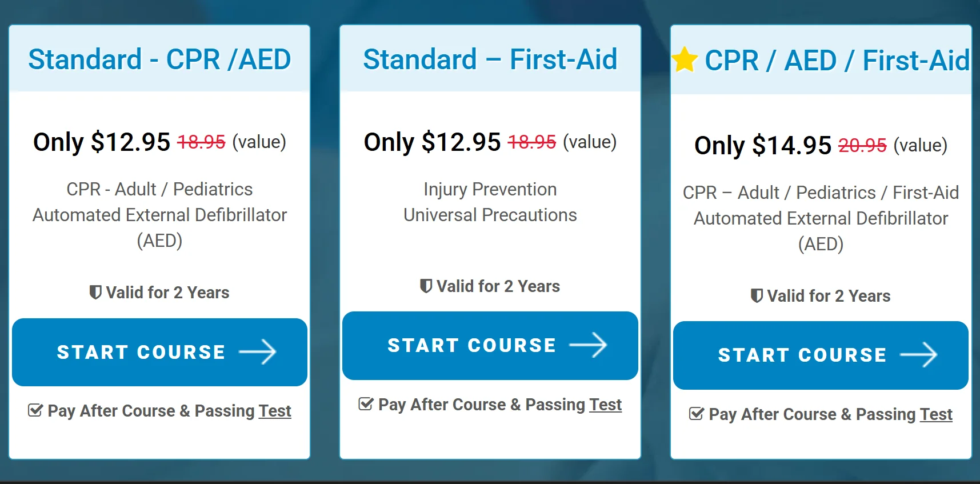The width and height of the screenshot is (980, 484).
Task: Click the shield icon in the CPR / AED / First-Aid card
Action: tap(757, 296)
